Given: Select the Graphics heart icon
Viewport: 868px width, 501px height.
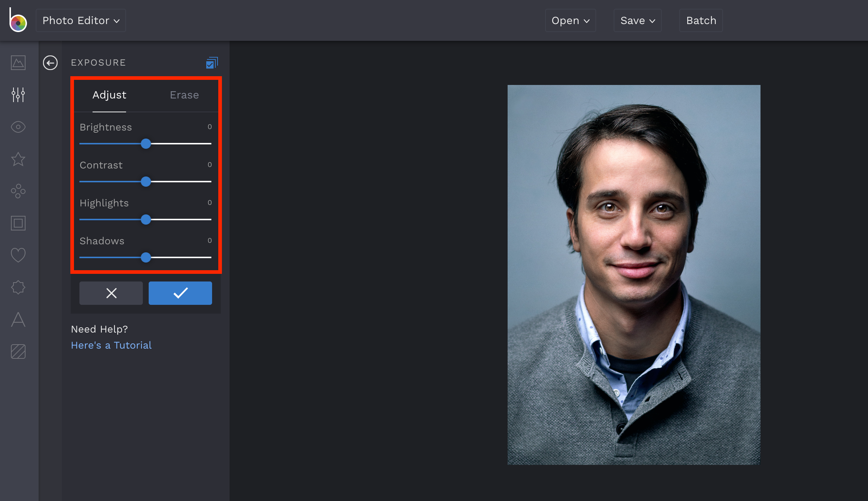Looking at the screenshot, I should click(18, 255).
